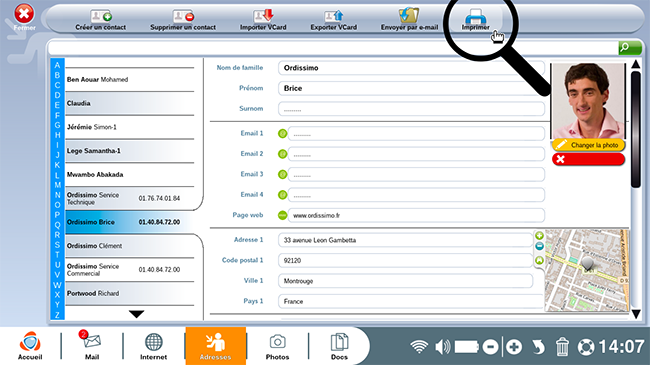Click the trash bin icon in taskbar
Viewport: 650px width, 365px height.
pos(562,347)
